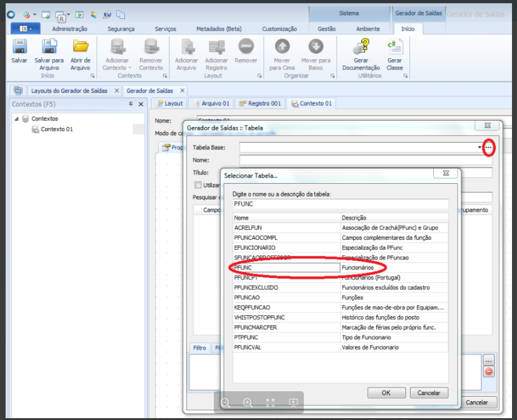This screenshot has height=420, width=517.
Task: Click the zoom out magnifier overlay icon
Action: (x=226, y=402)
